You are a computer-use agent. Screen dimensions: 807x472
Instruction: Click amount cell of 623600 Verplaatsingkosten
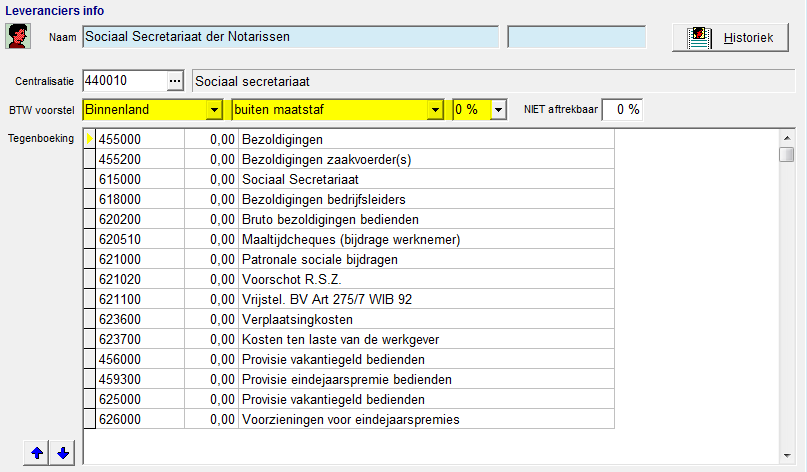click(x=212, y=319)
